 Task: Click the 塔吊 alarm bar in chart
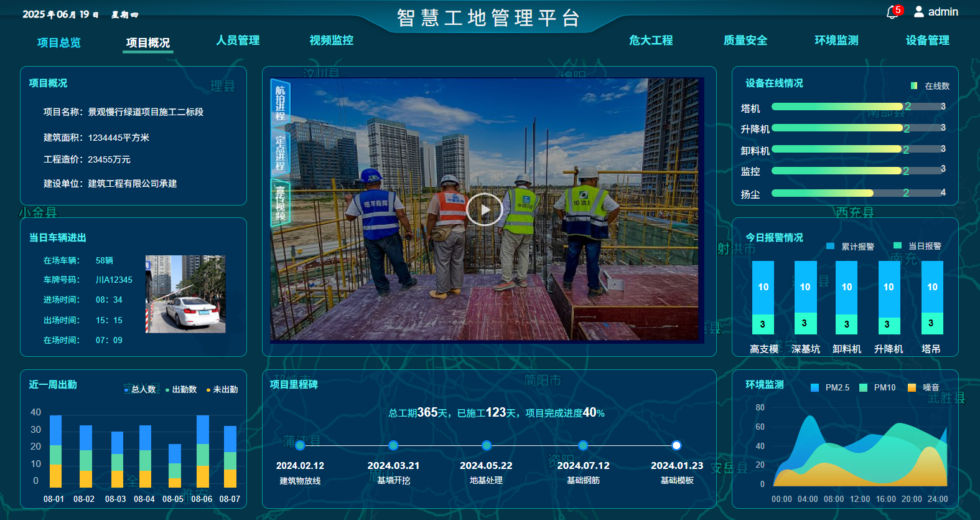coord(931,298)
